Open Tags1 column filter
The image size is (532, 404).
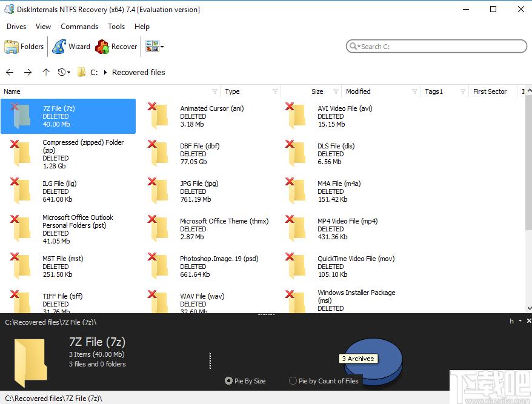coord(463,91)
